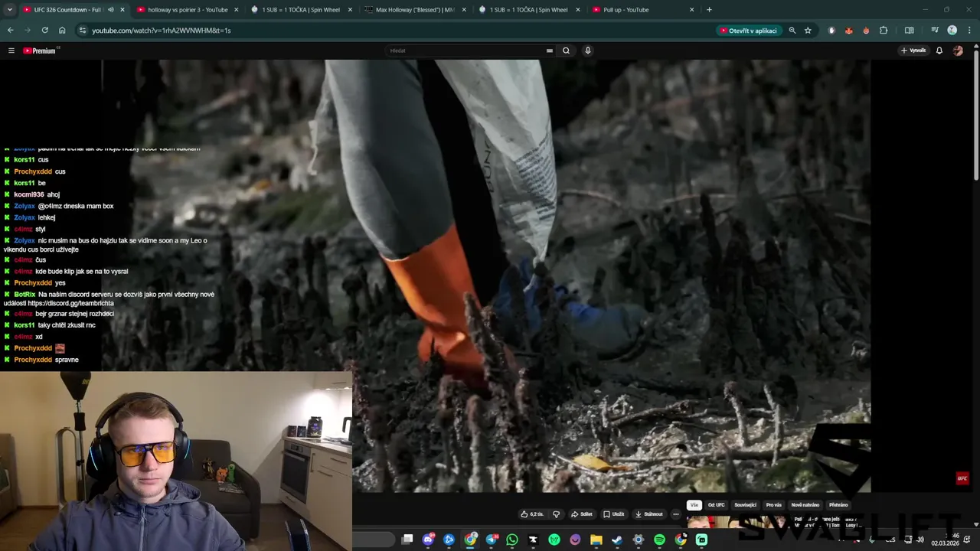Click the YouTube search magnifier button
980x551 pixels.
tap(566, 51)
